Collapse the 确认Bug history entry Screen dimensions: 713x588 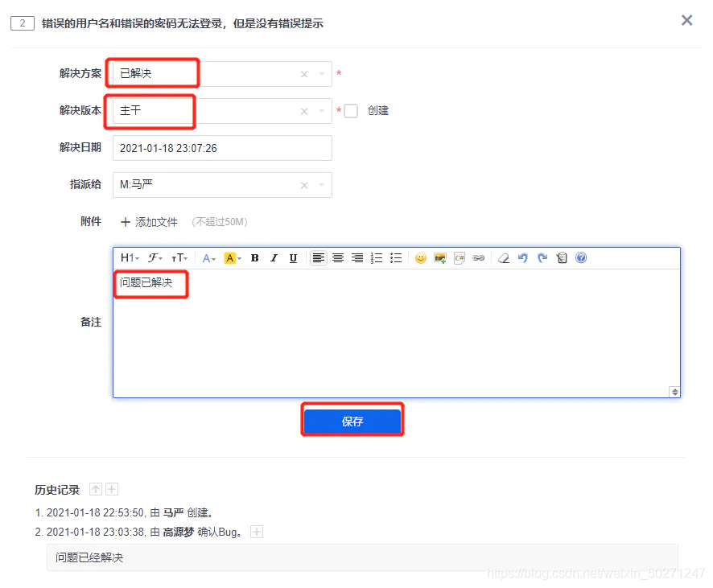257,532
